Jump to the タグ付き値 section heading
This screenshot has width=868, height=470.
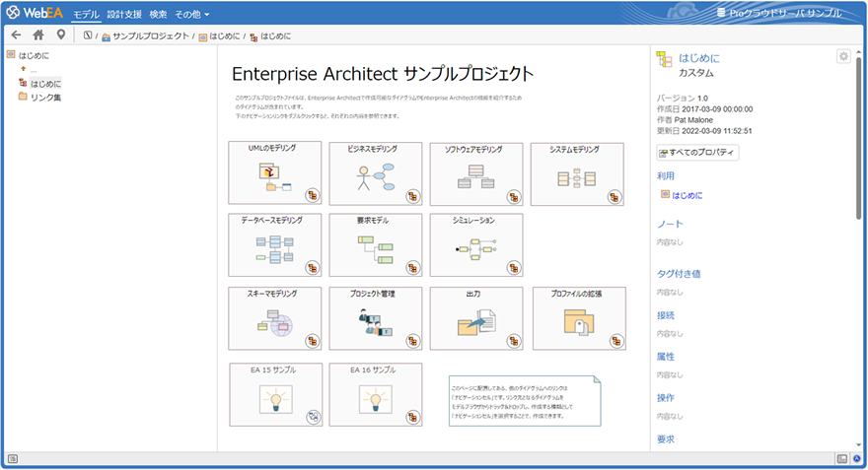tap(679, 273)
